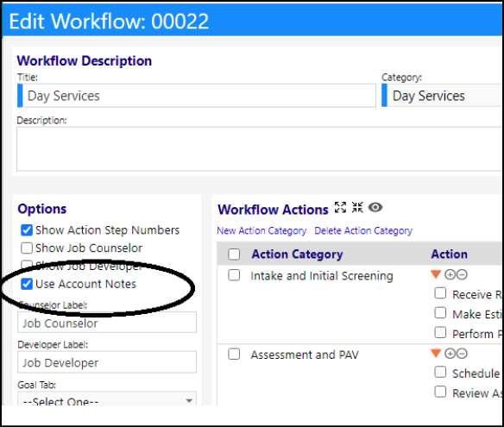The width and height of the screenshot is (504, 427).
Task: Click the New Action Category link
Action: pos(261,230)
